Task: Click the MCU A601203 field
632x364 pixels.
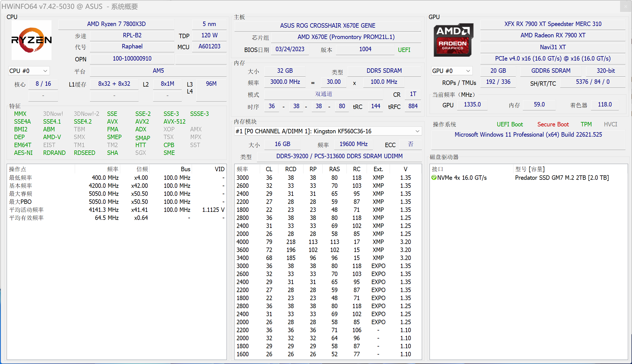Action: pos(209,46)
